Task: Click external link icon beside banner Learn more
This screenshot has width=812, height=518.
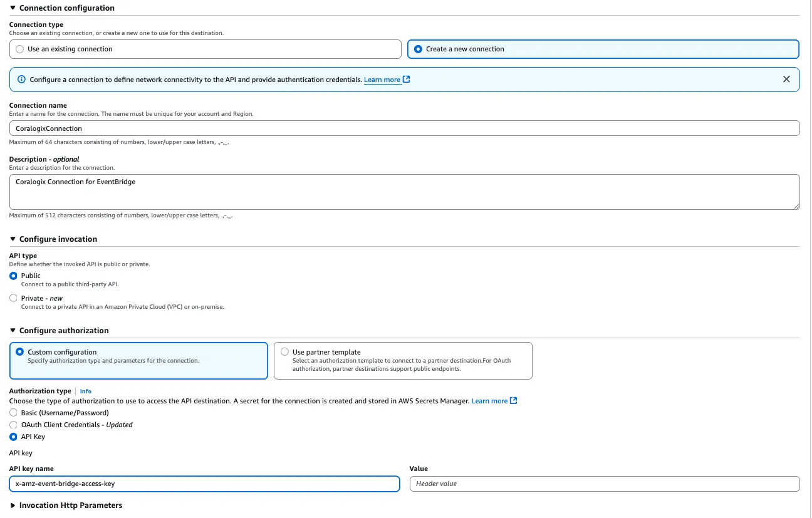Action: coord(406,80)
